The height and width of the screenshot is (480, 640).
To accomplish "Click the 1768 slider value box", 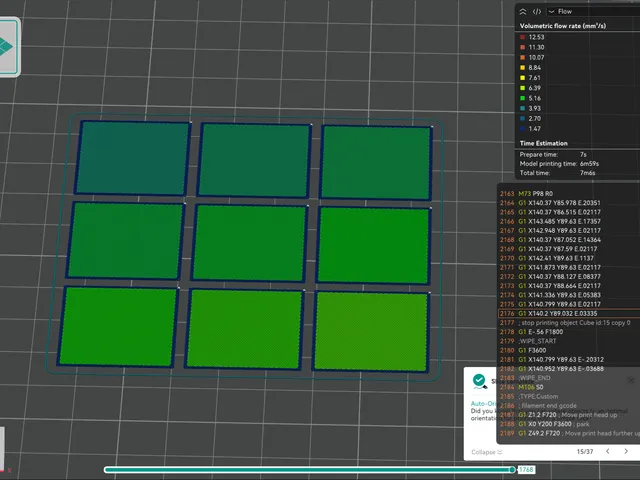I will (526, 470).
